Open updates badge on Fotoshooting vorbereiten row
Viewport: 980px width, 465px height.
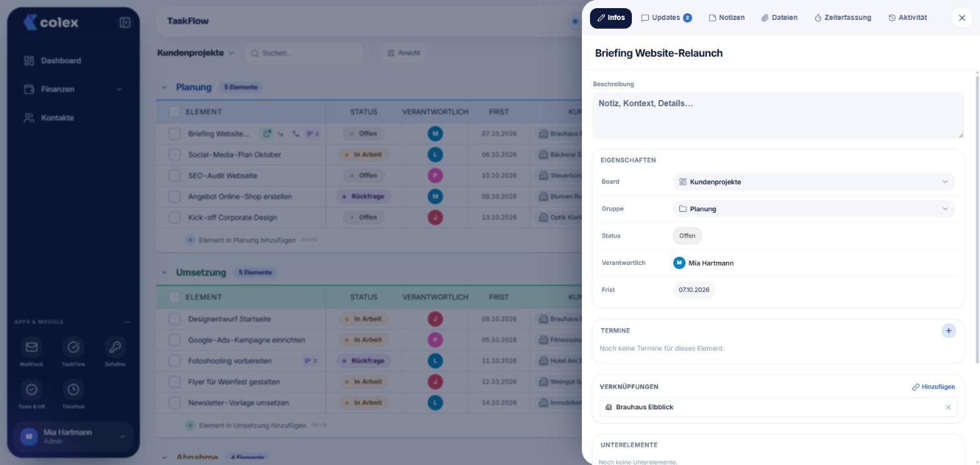tap(311, 361)
